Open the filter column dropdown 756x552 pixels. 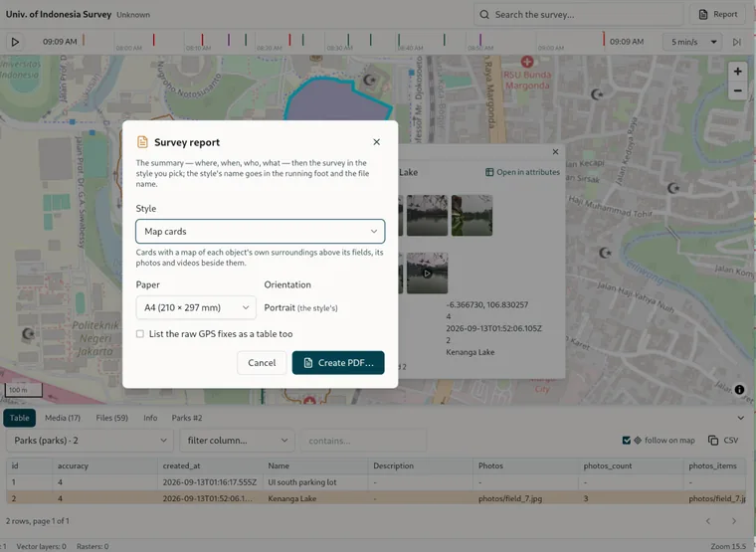coord(237,441)
